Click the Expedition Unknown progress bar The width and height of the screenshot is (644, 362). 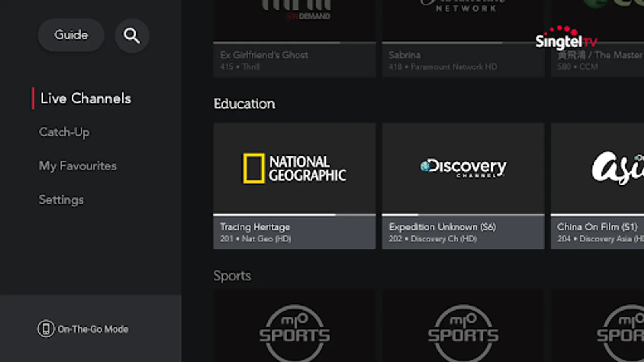[463, 215]
